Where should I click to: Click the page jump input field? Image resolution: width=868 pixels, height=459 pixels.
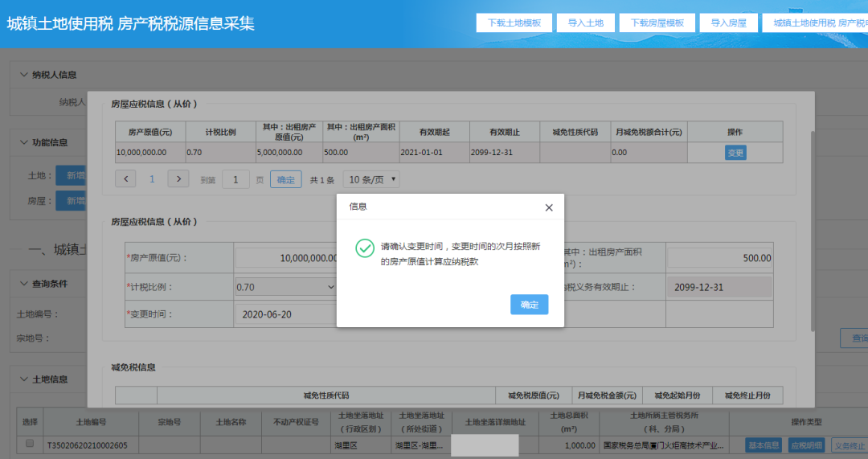pyautogui.click(x=235, y=179)
